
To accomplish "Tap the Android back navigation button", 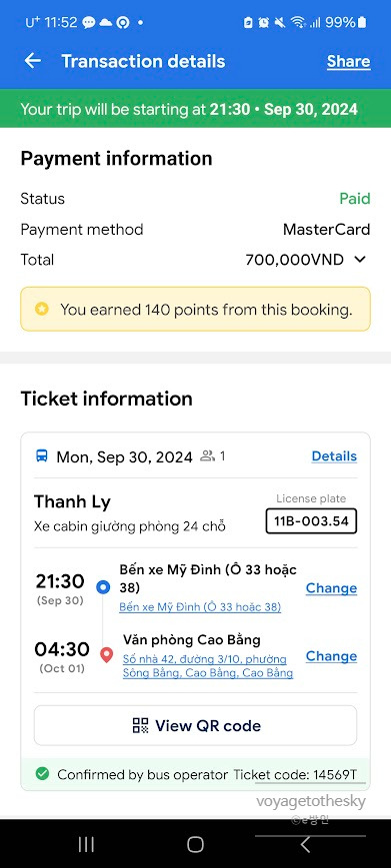I will (305, 844).
